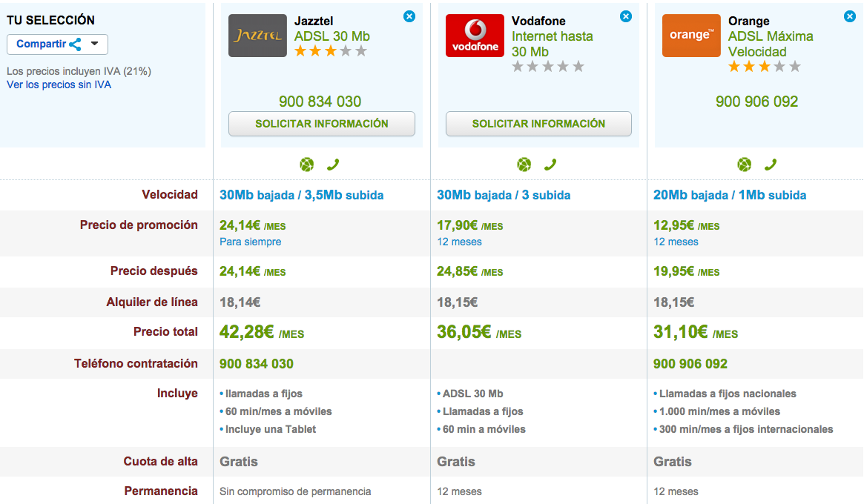The width and height of the screenshot is (864, 504).
Task: Click the phone icon under Orange
Action: click(771, 164)
